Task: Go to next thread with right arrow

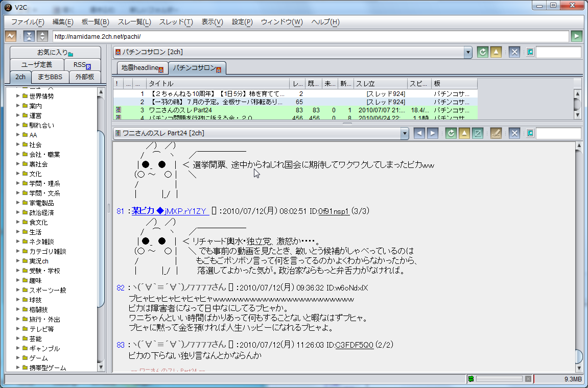Action: [432, 133]
